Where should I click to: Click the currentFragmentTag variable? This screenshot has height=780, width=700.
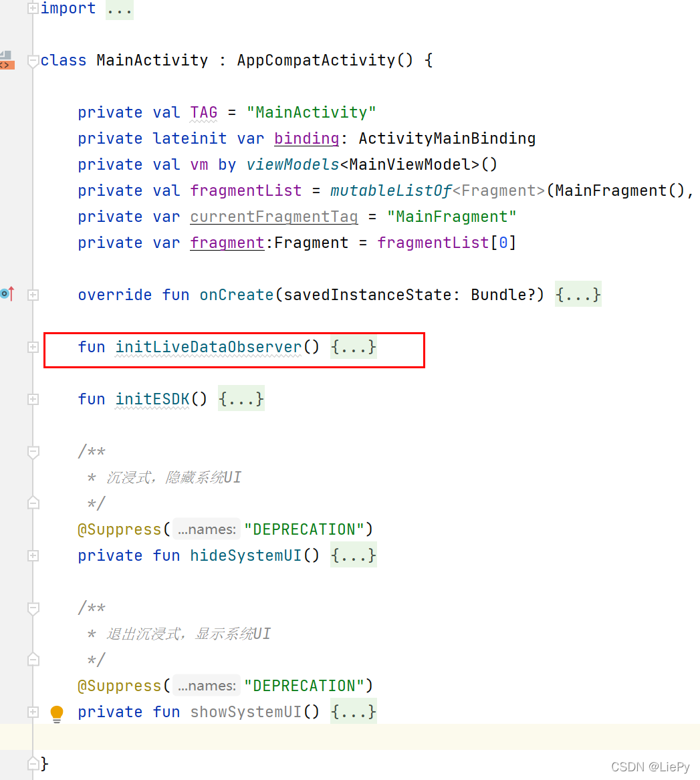[274, 217]
